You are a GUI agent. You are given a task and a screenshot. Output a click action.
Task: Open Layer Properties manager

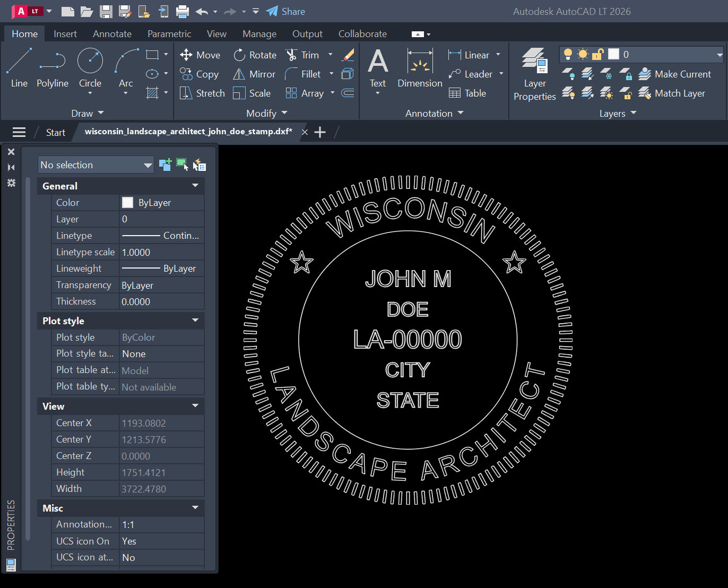click(x=535, y=74)
